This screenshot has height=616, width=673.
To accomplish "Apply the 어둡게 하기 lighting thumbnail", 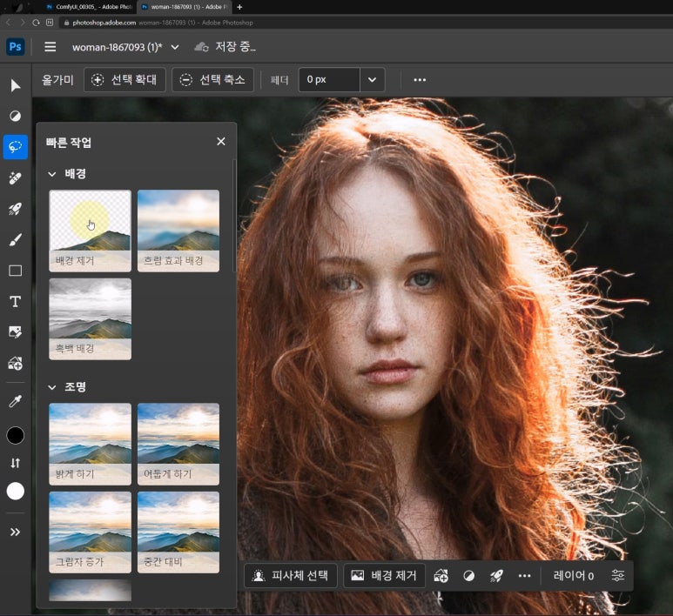I will point(178,444).
